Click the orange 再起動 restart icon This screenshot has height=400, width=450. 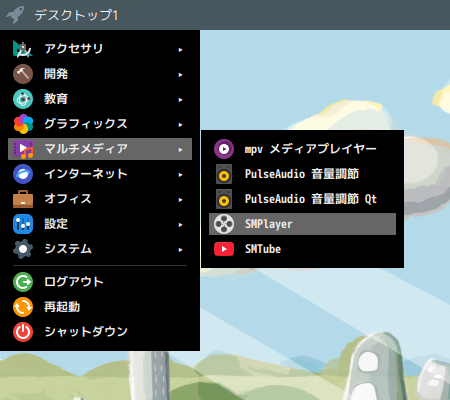click(23, 307)
